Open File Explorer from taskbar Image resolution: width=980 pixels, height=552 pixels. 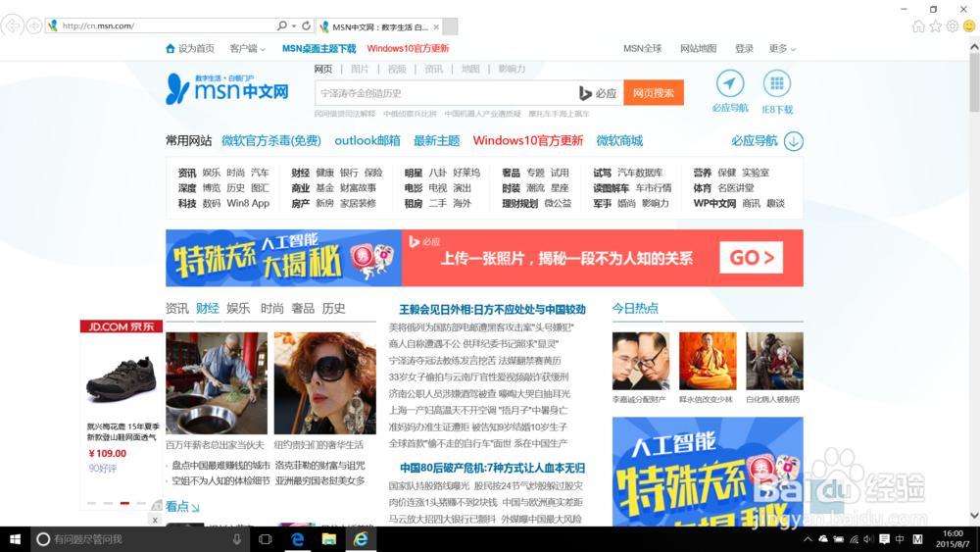pyautogui.click(x=328, y=539)
